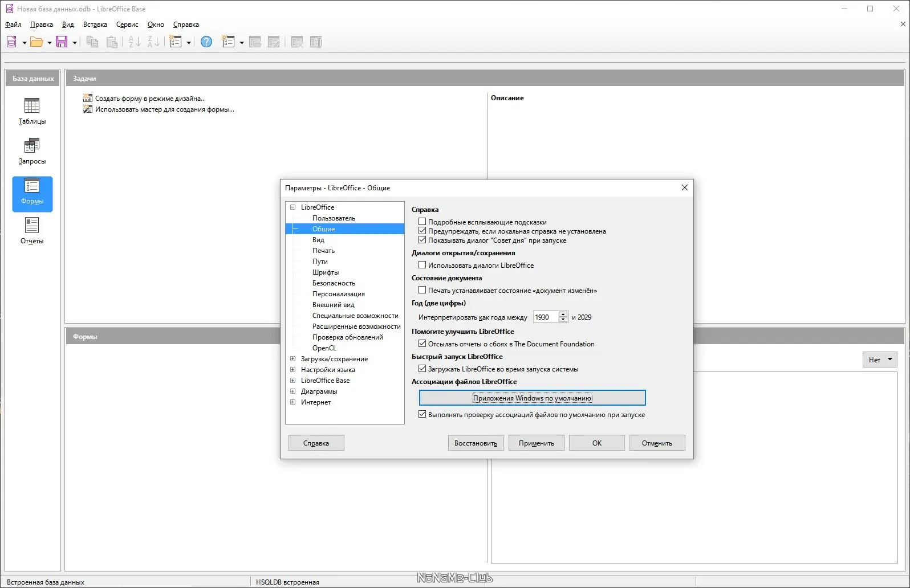Click the Copy toolbar icon

tap(92, 42)
